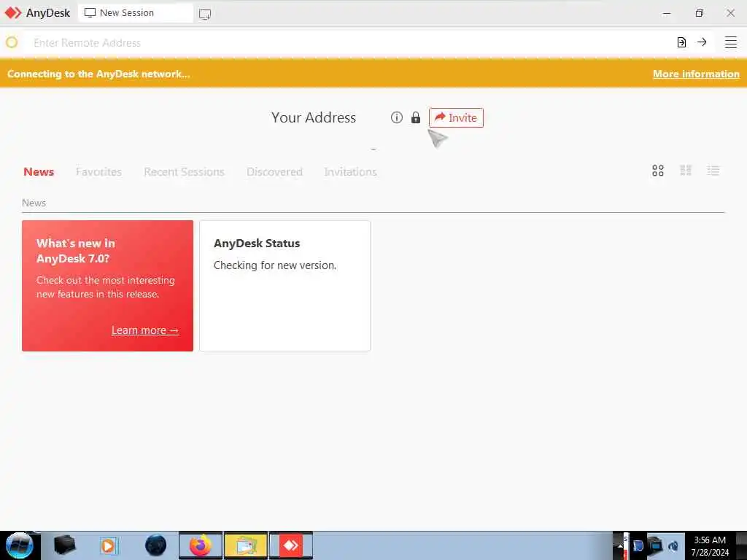Image resolution: width=747 pixels, height=560 pixels.
Task: Click the connect arrow icon
Action: point(702,42)
